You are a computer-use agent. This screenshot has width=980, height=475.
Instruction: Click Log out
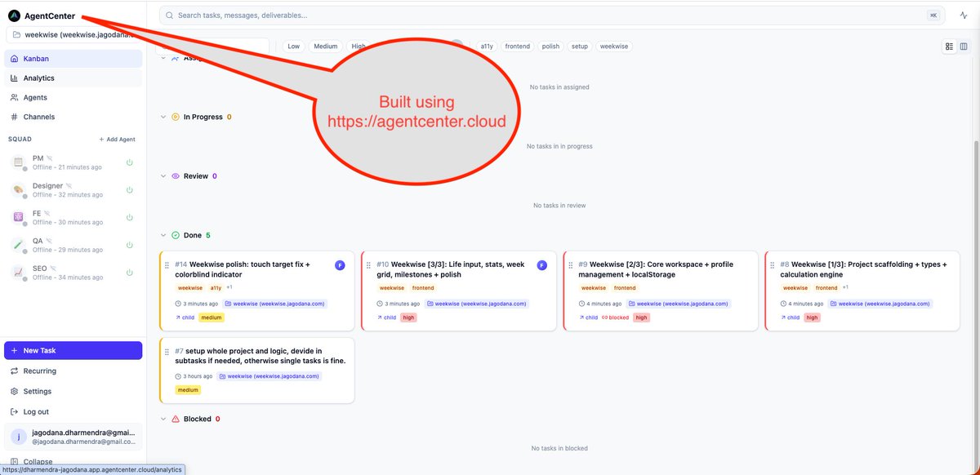tap(73, 411)
